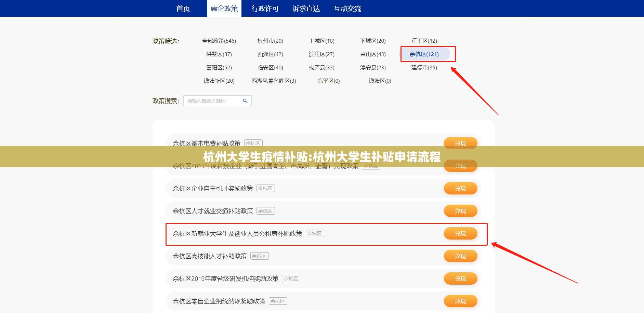The height and width of the screenshot is (313, 644).
Task: Click 兑现 for 余杭区企业自主引才奖励政策
Action: coord(460,188)
